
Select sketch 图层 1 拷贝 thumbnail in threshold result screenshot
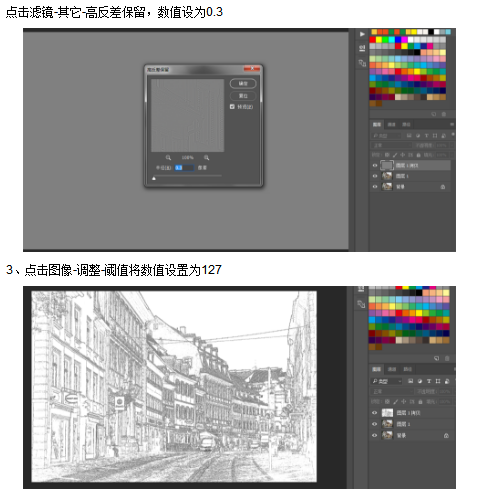[x=387, y=413]
